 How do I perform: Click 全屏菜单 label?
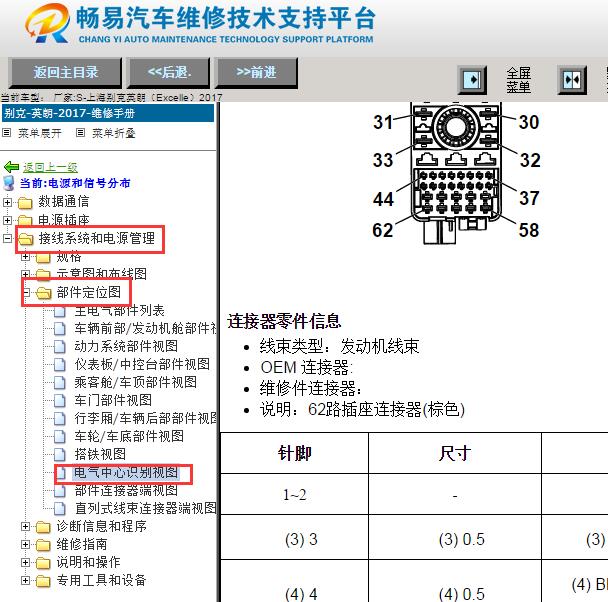[518, 80]
